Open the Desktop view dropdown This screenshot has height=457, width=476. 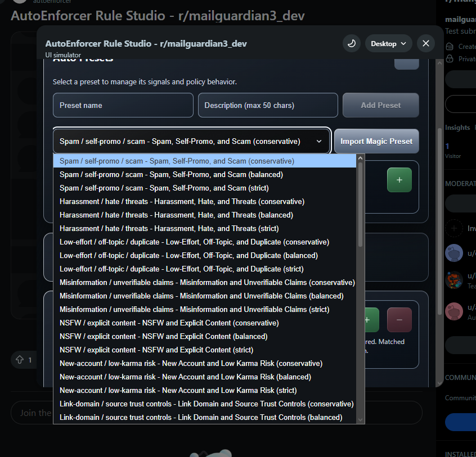388,43
